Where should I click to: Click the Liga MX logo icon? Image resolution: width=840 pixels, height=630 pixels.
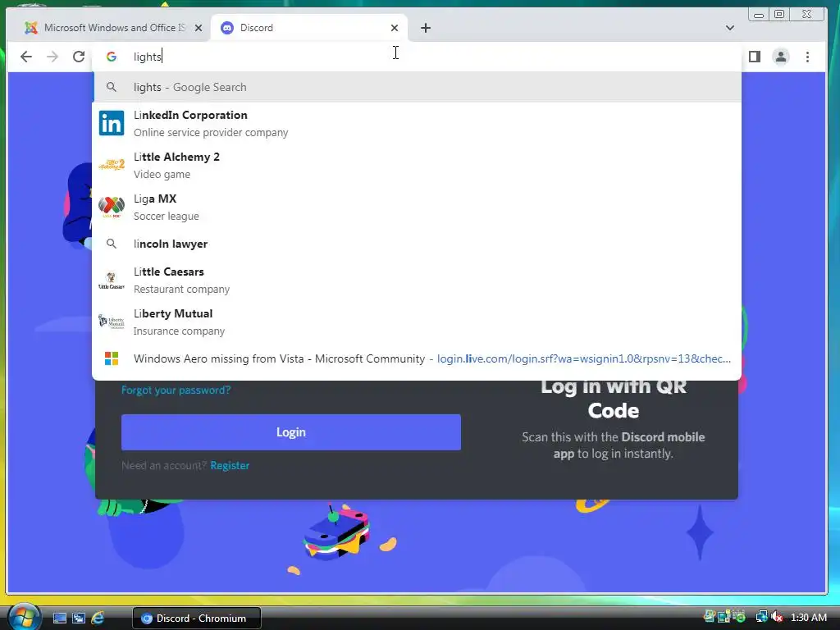click(x=112, y=207)
